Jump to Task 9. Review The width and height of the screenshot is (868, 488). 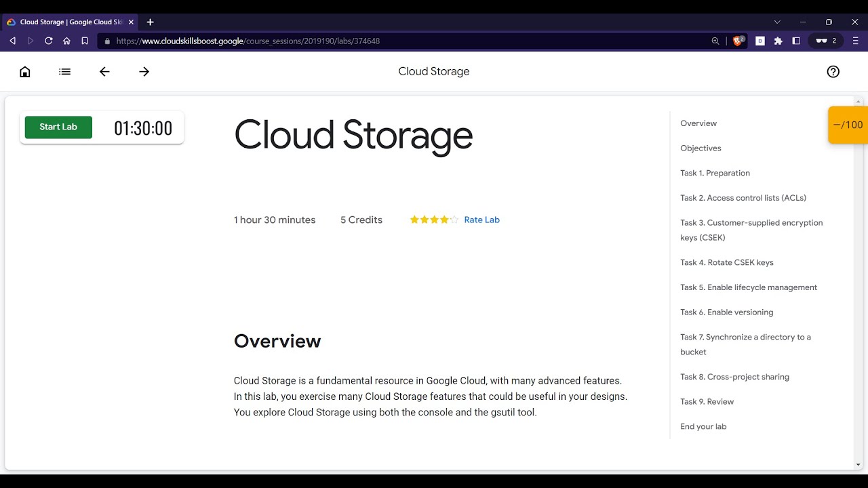coord(707,401)
